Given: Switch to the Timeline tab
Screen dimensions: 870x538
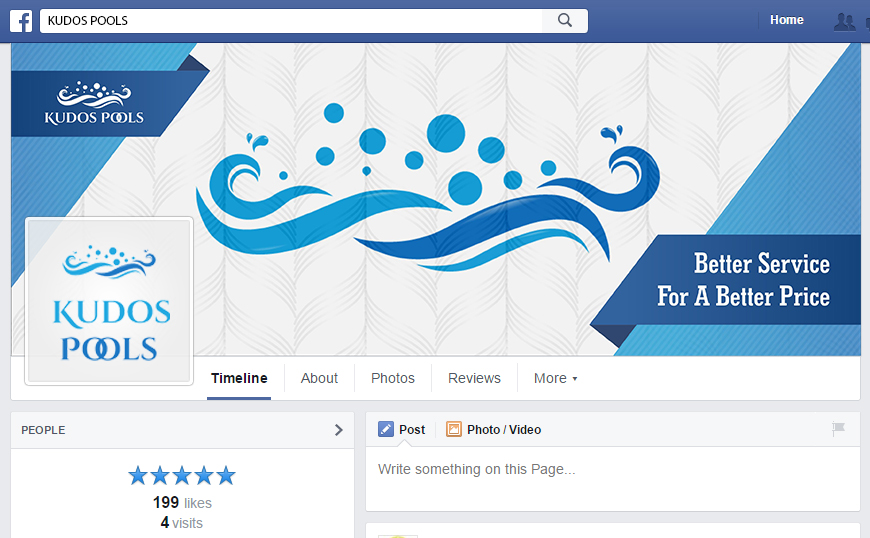Looking at the screenshot, I should pos(239,378).
